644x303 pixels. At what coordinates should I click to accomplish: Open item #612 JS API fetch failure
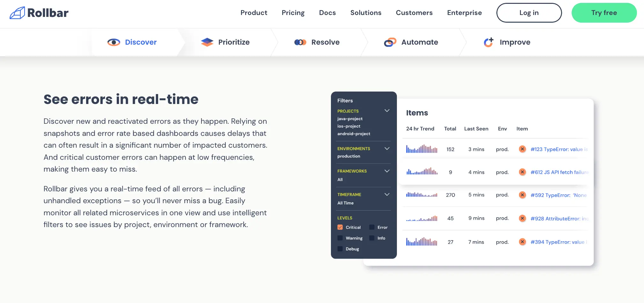(x=560, y=172)
